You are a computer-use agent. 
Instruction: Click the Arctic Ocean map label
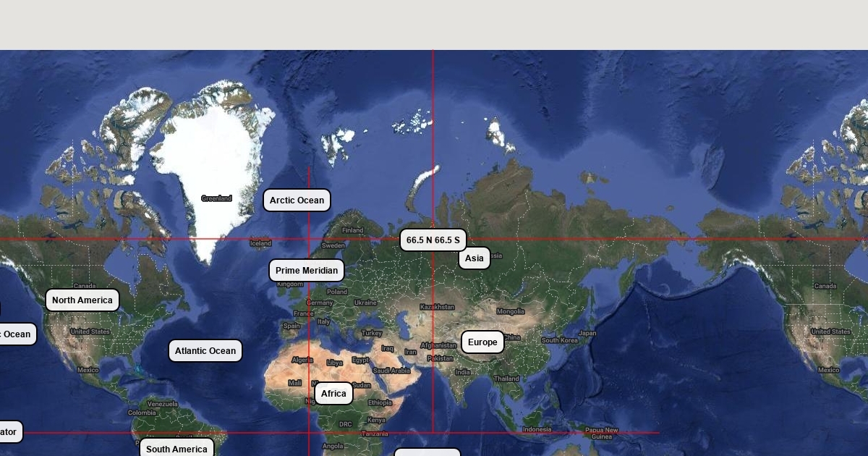pos(297,200)
